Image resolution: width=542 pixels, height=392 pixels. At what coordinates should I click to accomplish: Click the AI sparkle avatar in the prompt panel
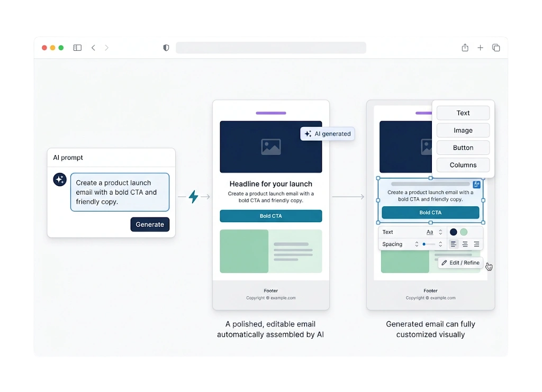point(60,179)
